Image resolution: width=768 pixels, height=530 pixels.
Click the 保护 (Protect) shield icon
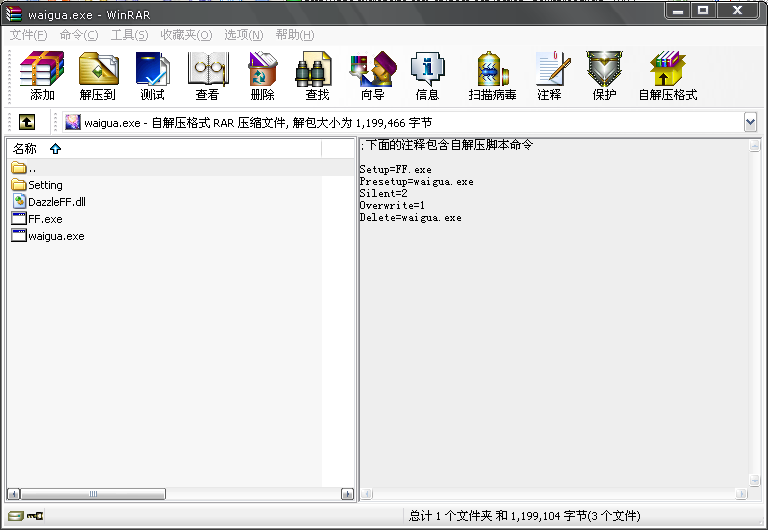(x=604, y=76)
